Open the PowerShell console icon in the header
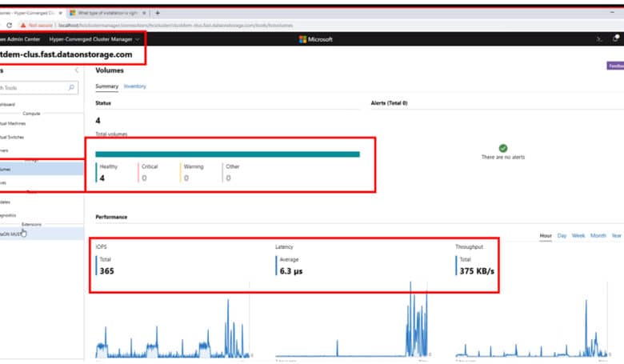This screenshot has height=364, width=624. tap(599, 39)
